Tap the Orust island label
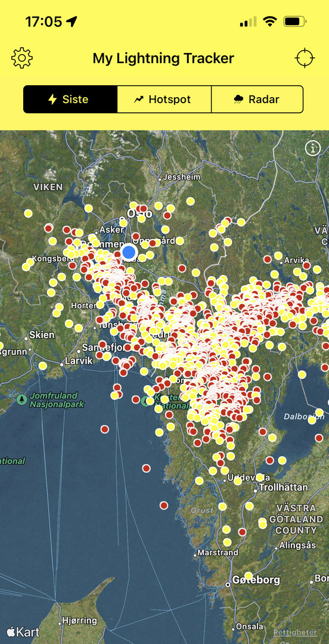Viewport: 329px width, 644px height. (202, 510)
